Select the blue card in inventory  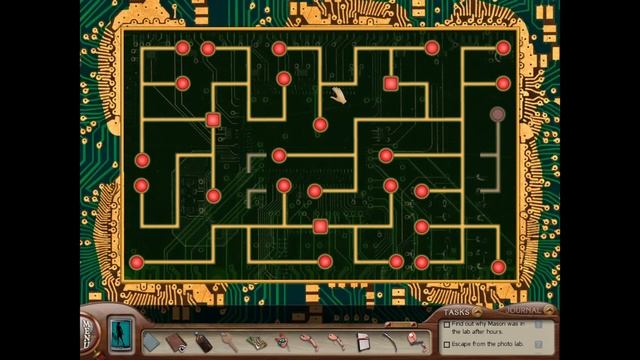[x=151, y=342]
